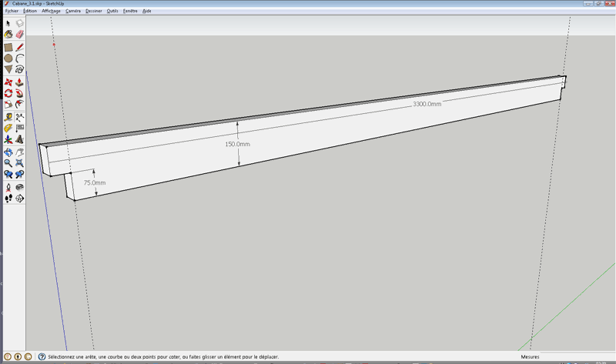
Task: Open the Fichier menu
Action: pyautogui.click(x=11, y=11)
